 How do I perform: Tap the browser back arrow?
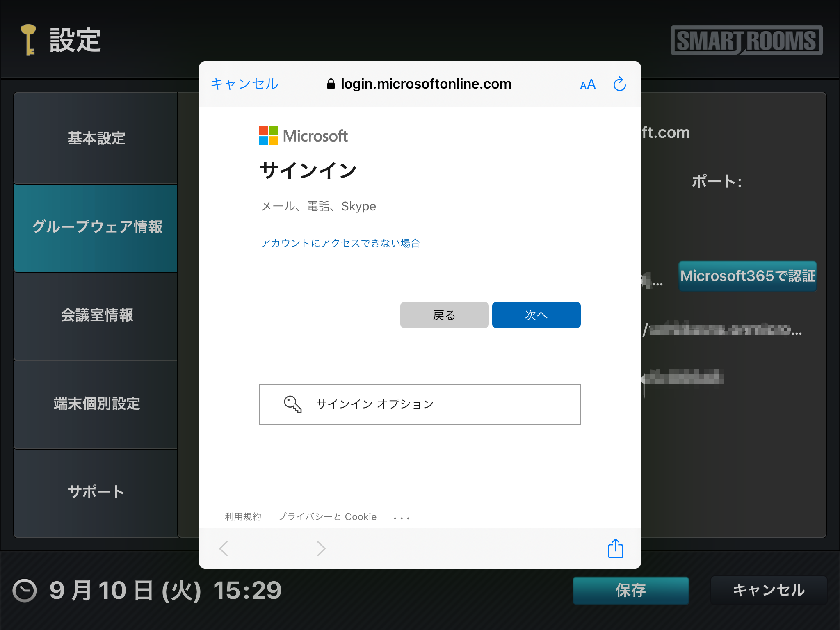224,548
